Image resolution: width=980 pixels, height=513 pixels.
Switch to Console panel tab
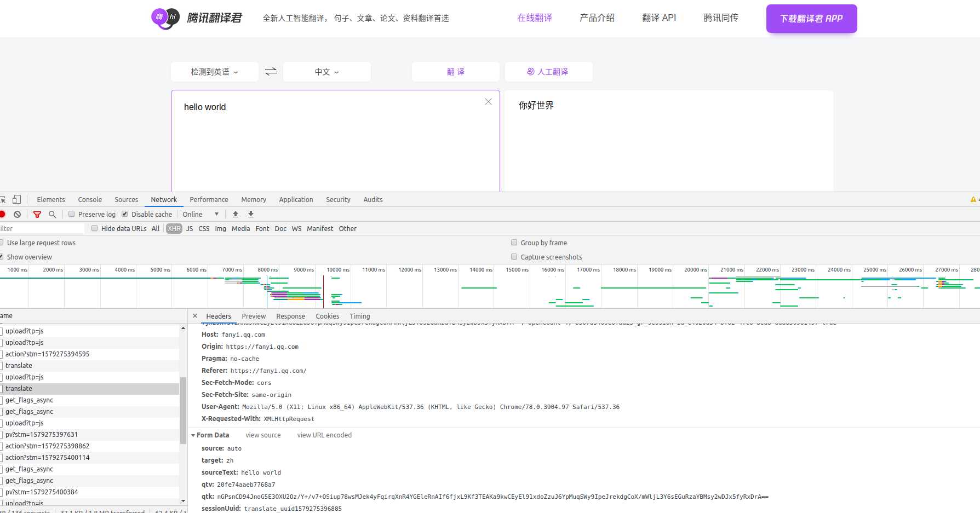click(x=90, y=199)
